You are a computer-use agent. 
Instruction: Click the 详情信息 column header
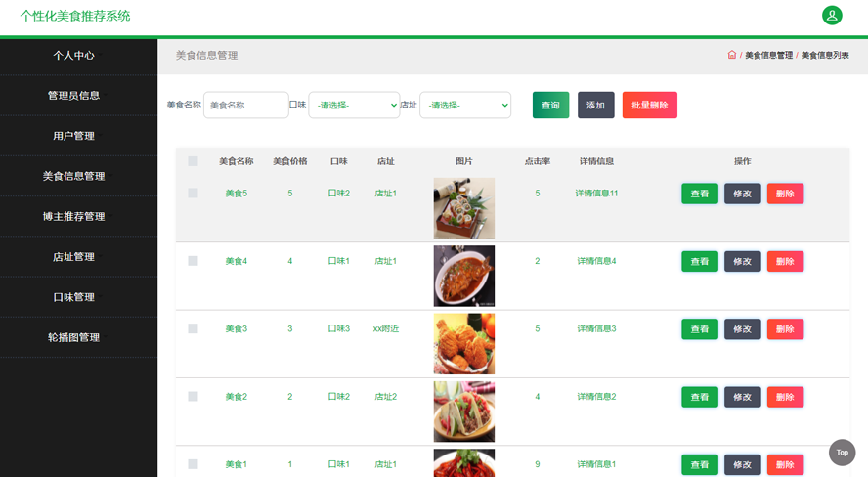[596, 161]
